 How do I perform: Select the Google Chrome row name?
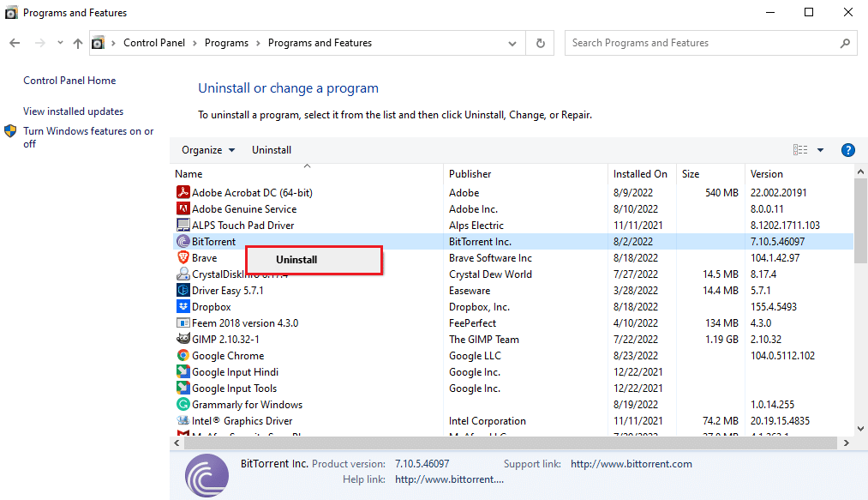click(x=228, y=355)
